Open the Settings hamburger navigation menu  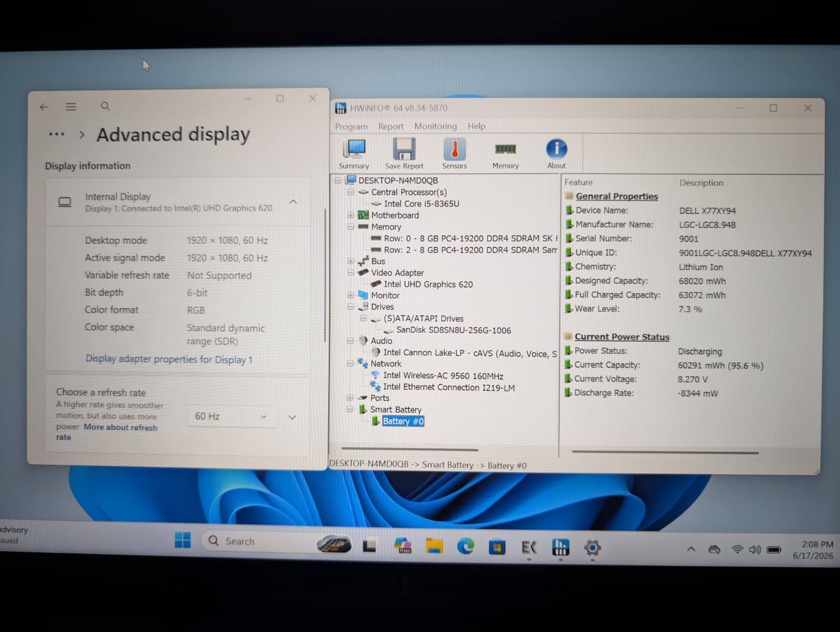(x=71, y=107)
